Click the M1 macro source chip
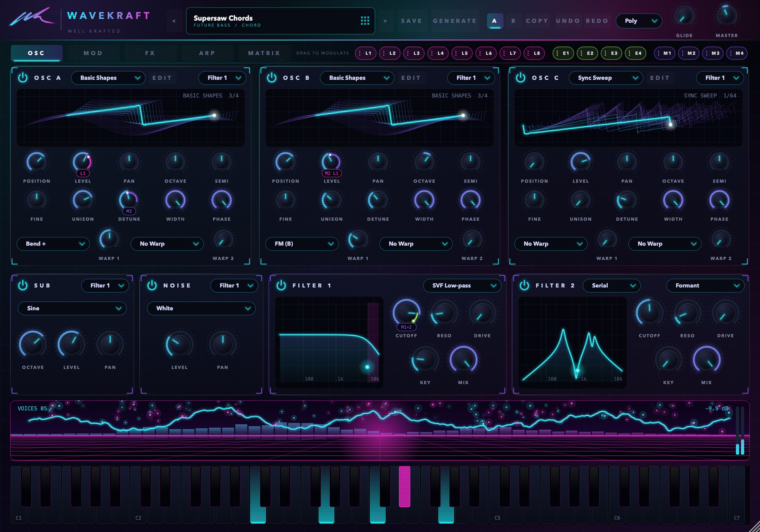The width and height of the screenshot is (760, 532). tap(664, 53)
